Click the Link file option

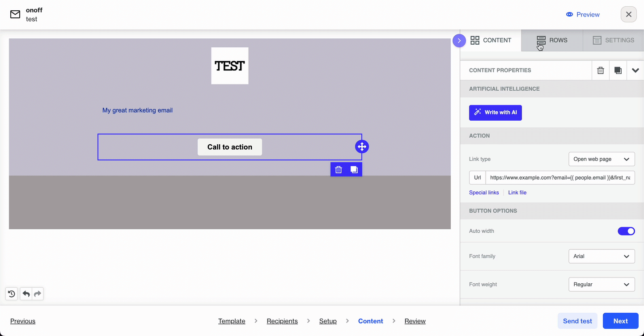click(517, 193)
